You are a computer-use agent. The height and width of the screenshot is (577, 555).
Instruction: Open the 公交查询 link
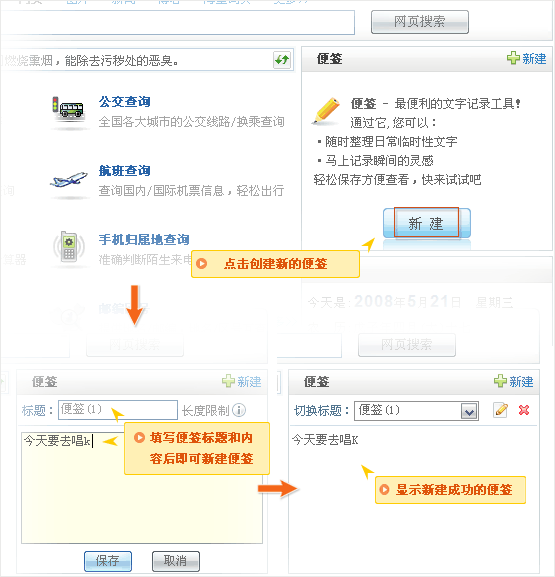pos(124,102)
